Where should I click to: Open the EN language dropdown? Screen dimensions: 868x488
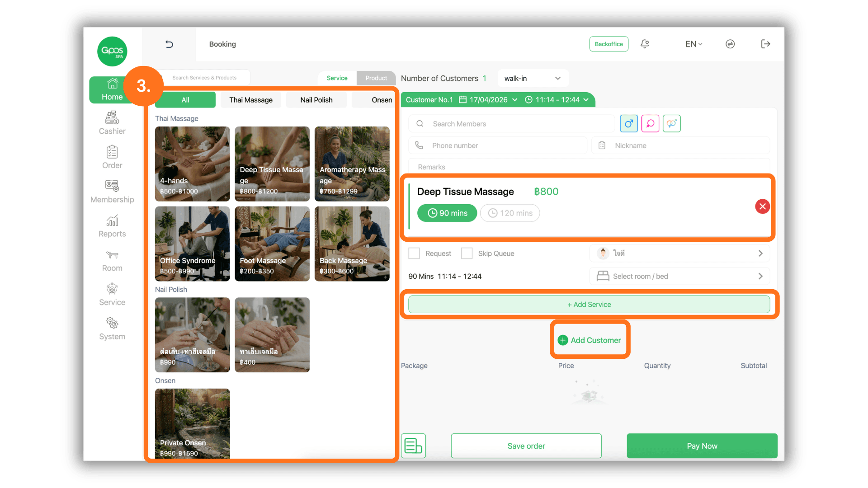693,44
